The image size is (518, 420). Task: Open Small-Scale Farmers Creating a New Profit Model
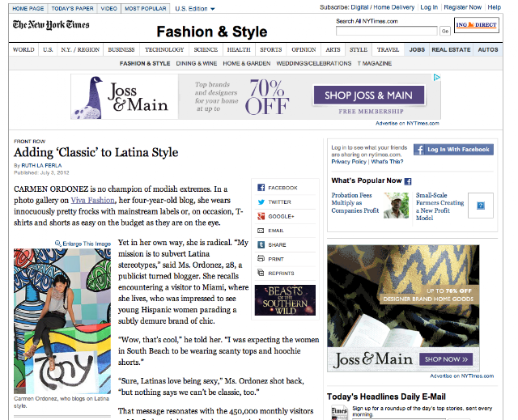tap(439, 206)
